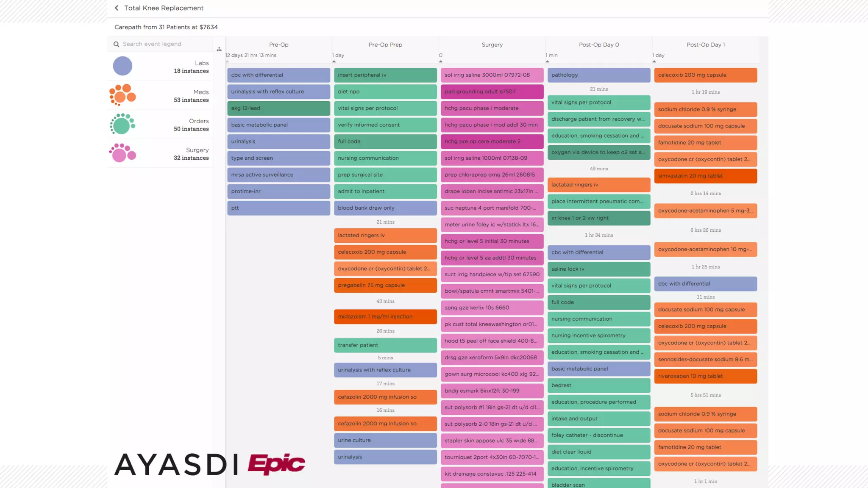Select the Pre-Op column header
Image resolution: width=868 pixels, height=488 pixels.
(x=278, y=44)
